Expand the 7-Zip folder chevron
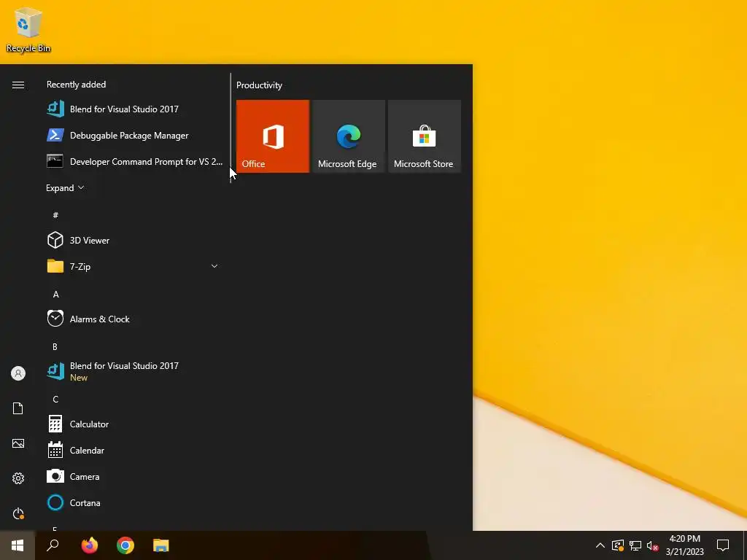The height and width of the screenshot is (560, 747). click(x=214, y=266)
